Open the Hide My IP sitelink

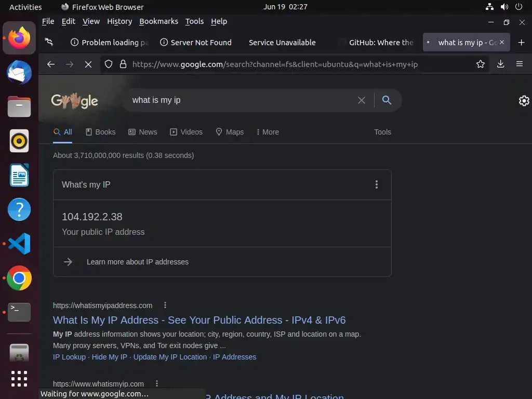click(x=109, y=357)
